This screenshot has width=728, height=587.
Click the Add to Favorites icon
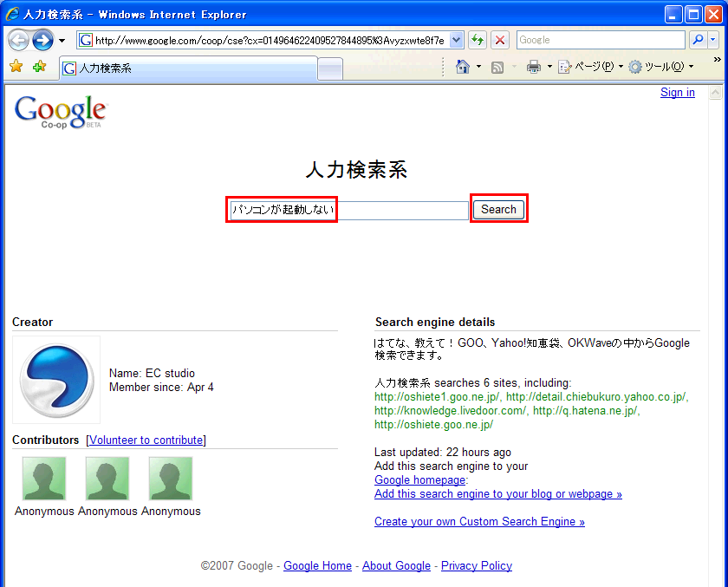tap(40, 67)
